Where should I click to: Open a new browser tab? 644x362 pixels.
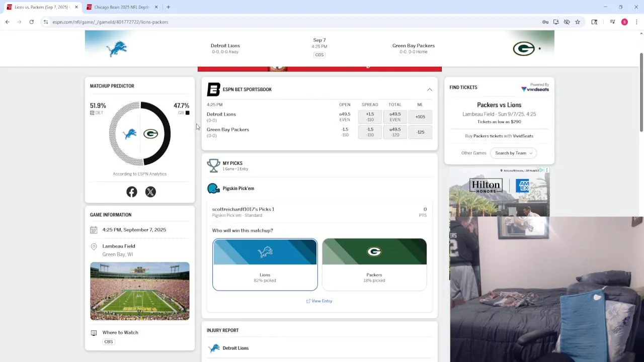click(x=168, y=7)
